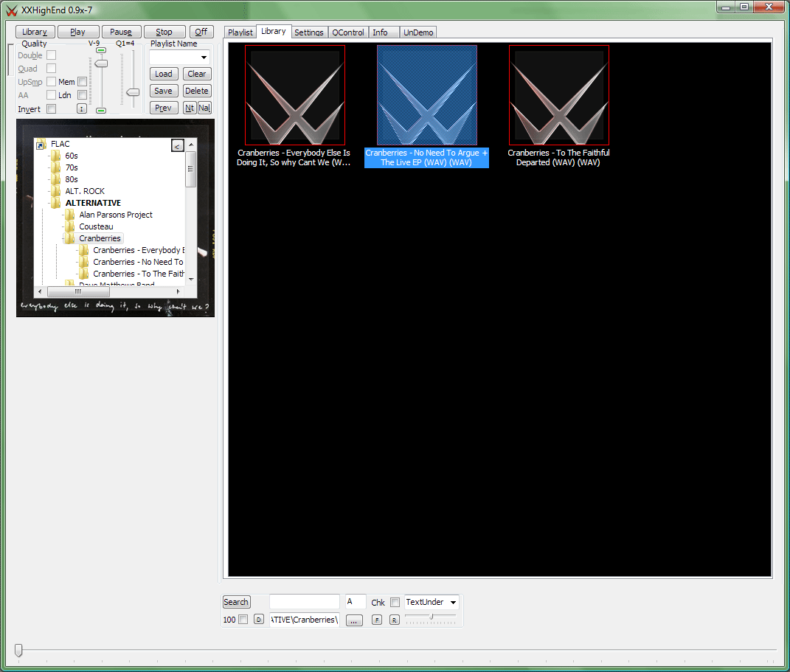
Task: Open the Settings tab
Action: (309, 32)
